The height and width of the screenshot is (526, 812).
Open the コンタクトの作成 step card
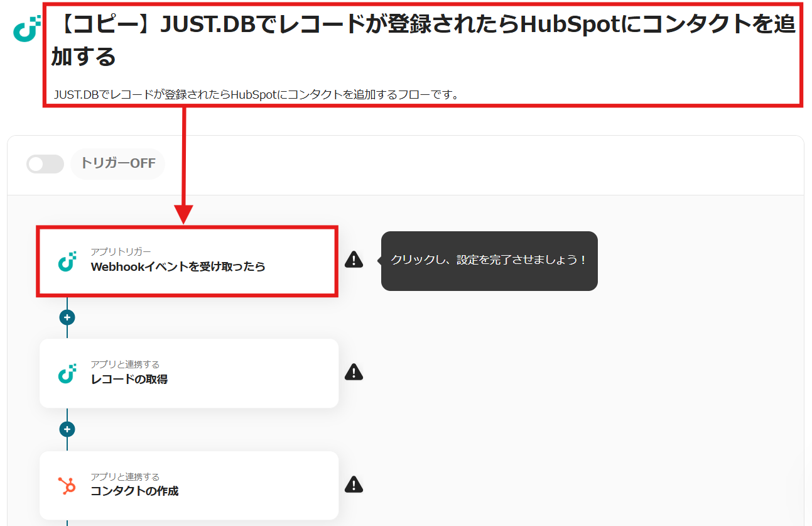[189, 485]
